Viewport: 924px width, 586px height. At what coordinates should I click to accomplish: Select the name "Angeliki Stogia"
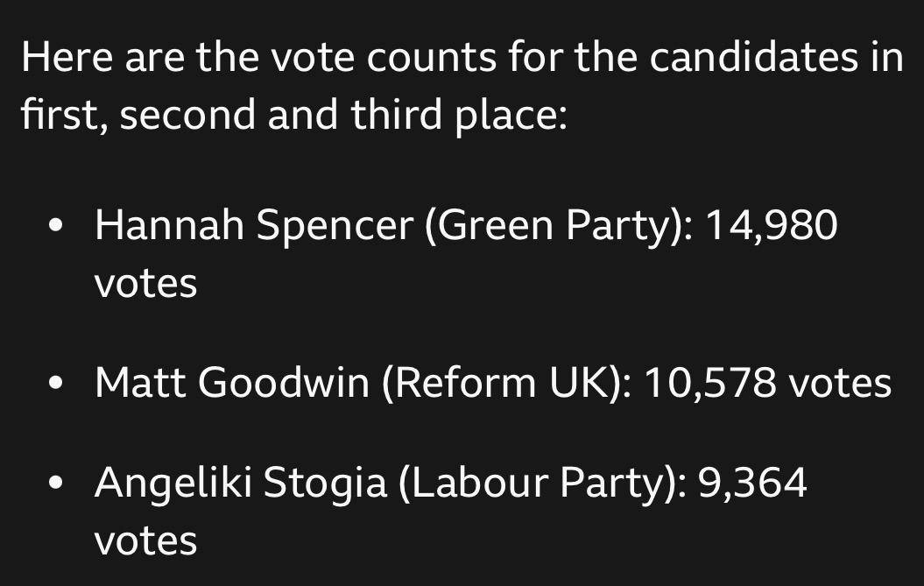(x=241, y=483)
